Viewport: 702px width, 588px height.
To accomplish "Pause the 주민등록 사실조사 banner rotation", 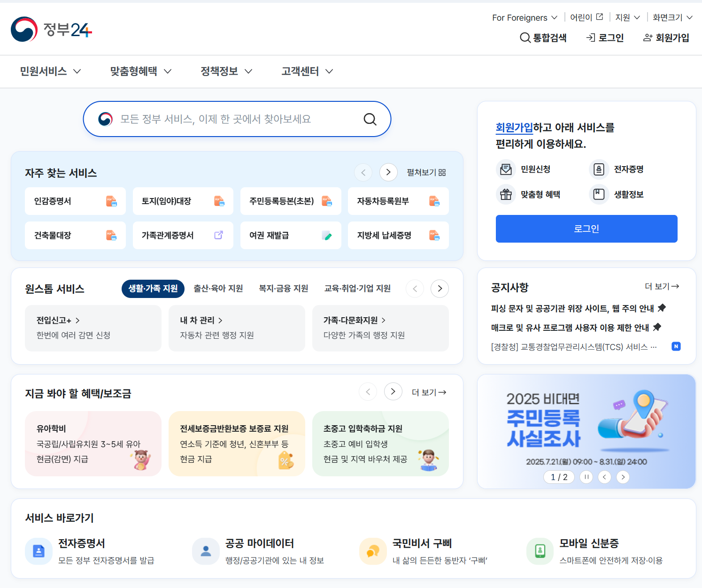I will click(586, 477).
